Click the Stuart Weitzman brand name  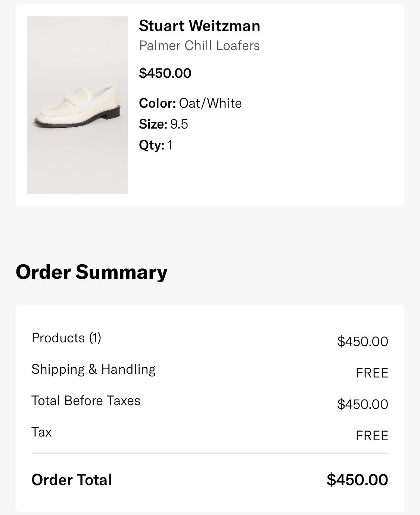pyautogui.click(x=199, y=26)
